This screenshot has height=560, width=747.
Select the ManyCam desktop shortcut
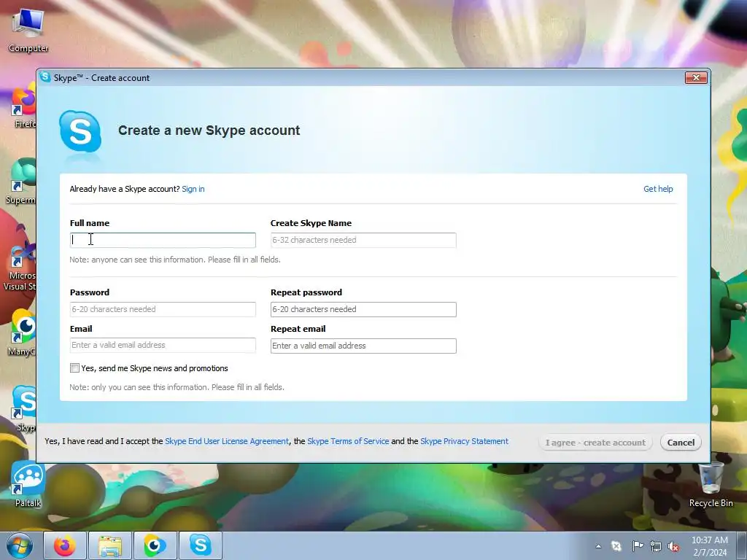23,332
